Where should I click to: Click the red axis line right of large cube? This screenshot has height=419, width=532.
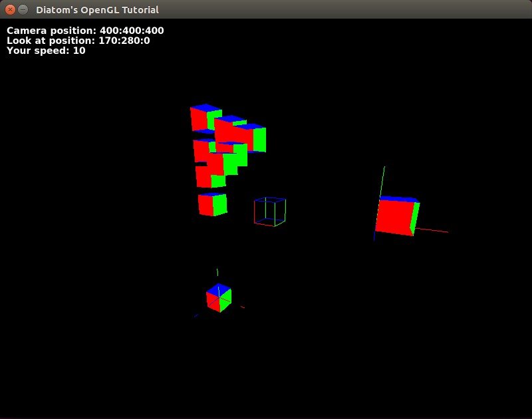[432, 230]
